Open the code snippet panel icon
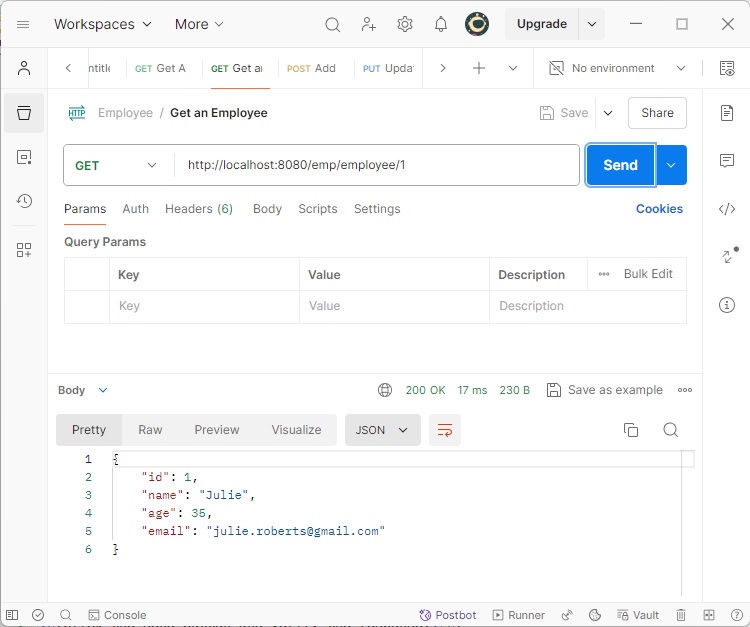750x627 pixels. click(727, 209)
